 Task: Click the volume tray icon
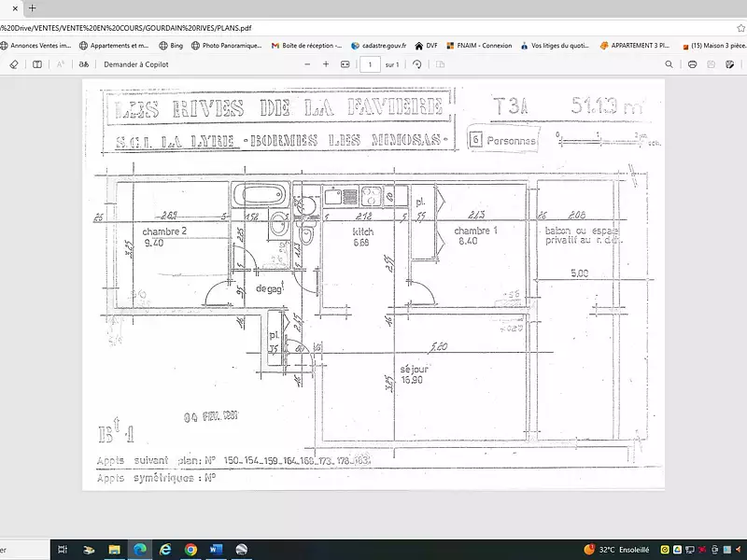[x=739, y=550]
